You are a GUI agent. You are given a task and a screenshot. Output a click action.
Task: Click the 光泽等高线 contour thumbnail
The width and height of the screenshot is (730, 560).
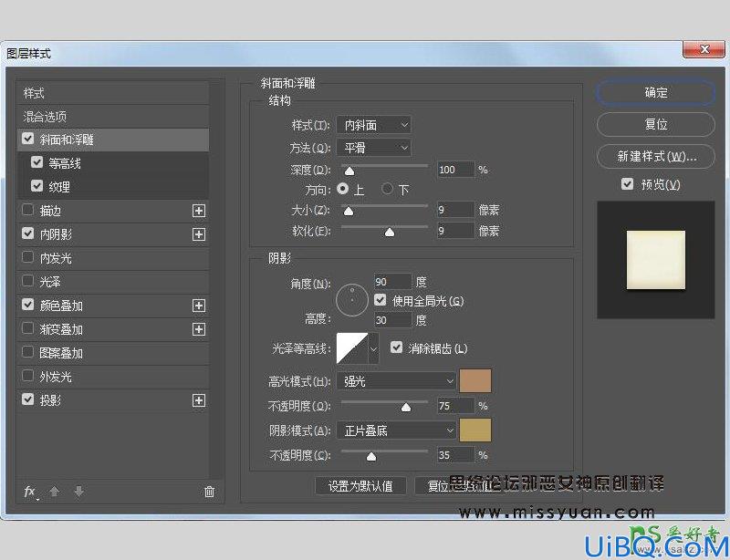point(352,348)
